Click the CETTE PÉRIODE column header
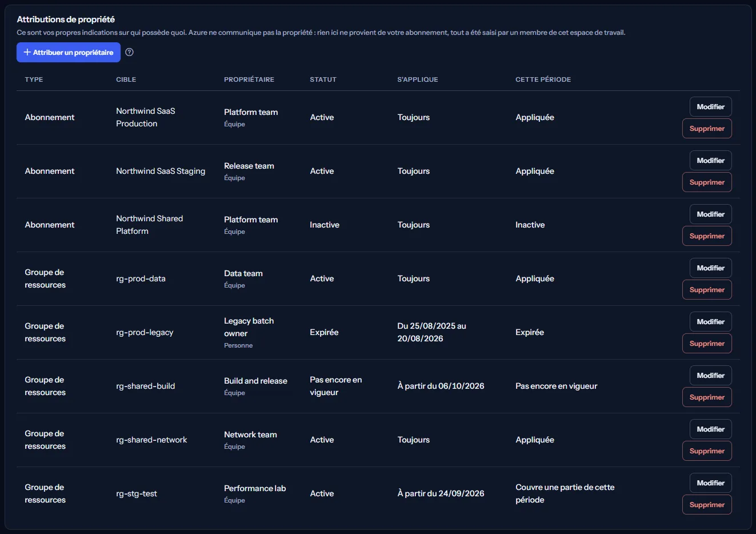Viewport: 756px width, 534px height. tap(543, 79)
